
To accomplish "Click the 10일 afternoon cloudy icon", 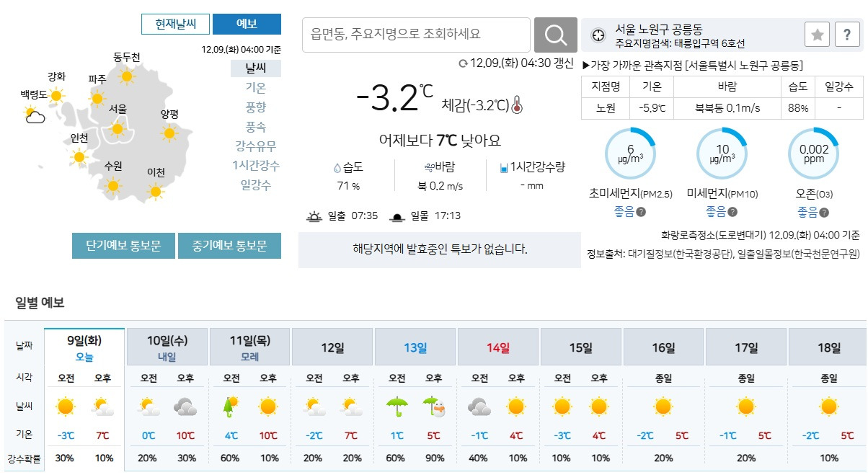I will (185, 407).
